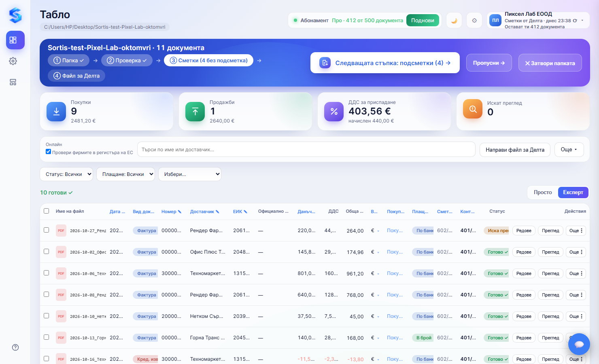Toggle dark mode moon icon
The height and width of the screenshot is (364, 599).
[x=454, y=20]
